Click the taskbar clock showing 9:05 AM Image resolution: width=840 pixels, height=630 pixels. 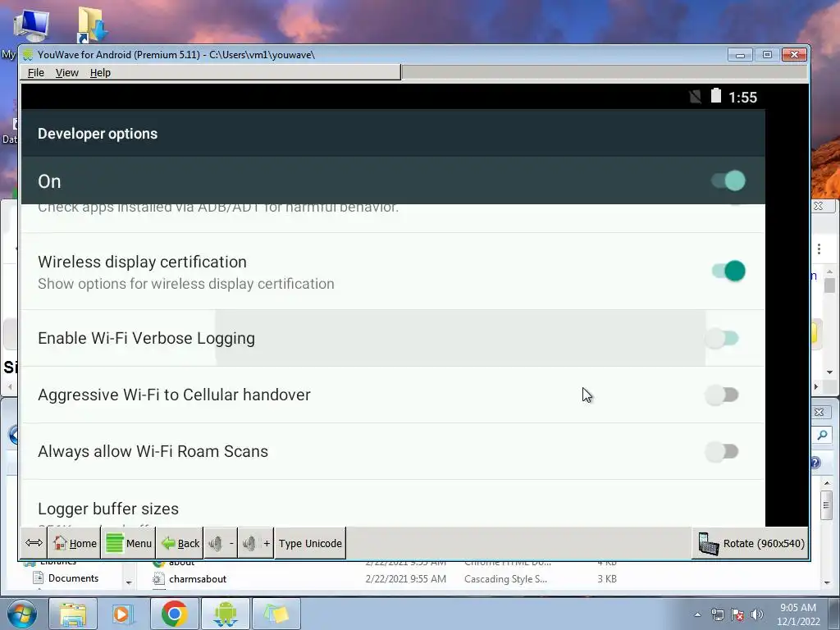pos(798,614)
